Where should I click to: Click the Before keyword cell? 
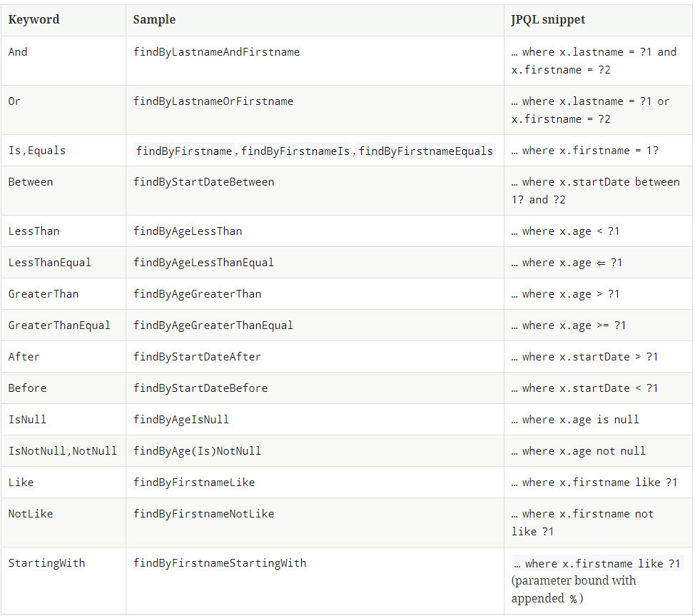click(27, 388)
